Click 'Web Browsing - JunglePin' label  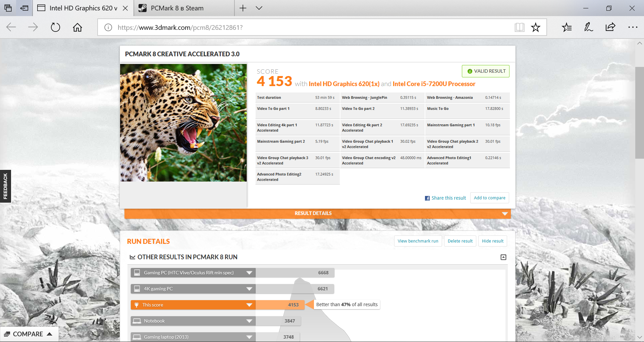click(365, 97)
